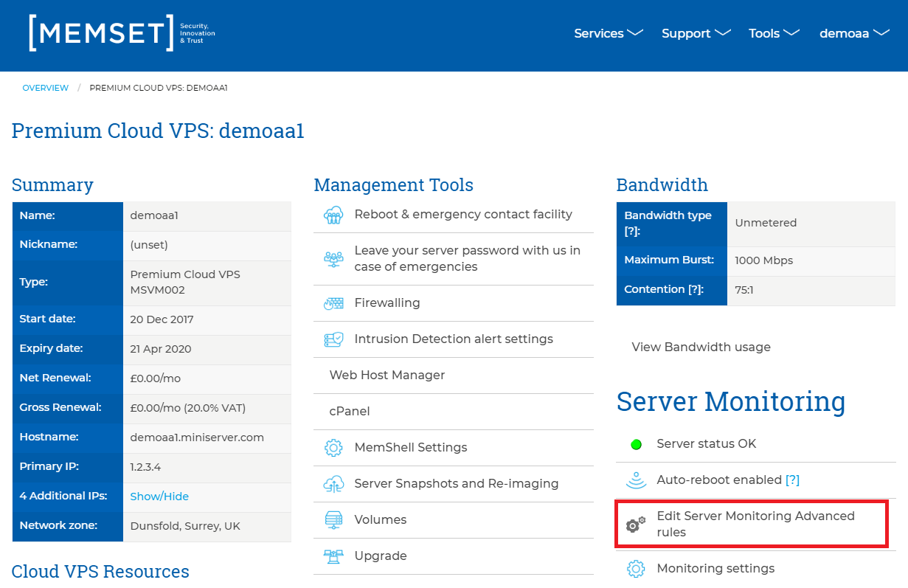Click the Firewalling brick wall icon
Screen dimensions: 908x588
tap(334, 303)
